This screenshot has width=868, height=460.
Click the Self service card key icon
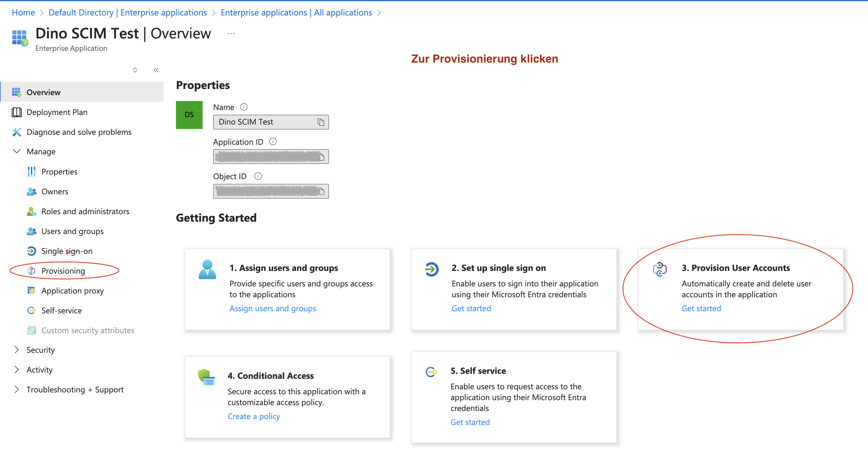[431, 372]
